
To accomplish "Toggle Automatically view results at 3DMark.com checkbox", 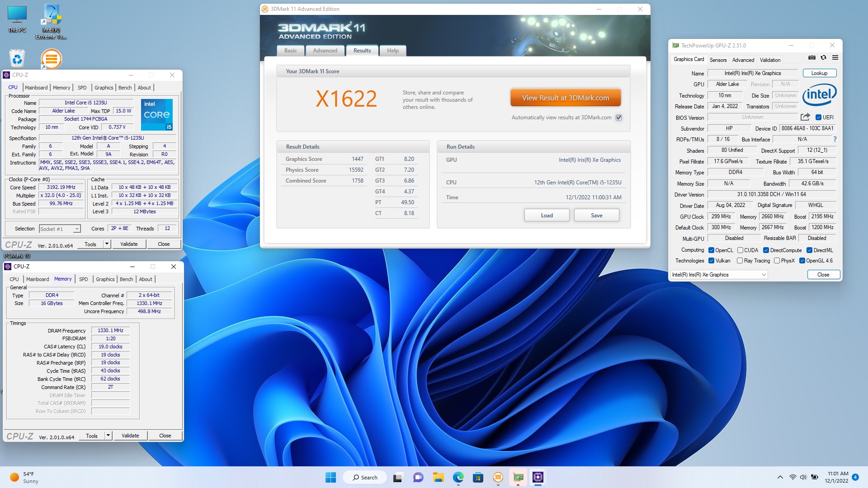I will 619,117.
